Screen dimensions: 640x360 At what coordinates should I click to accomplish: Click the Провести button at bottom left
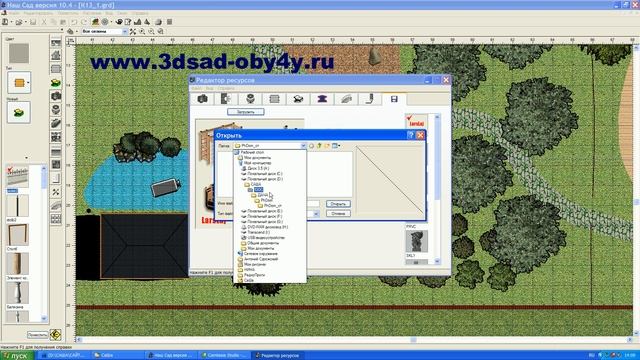pos(38,335)
